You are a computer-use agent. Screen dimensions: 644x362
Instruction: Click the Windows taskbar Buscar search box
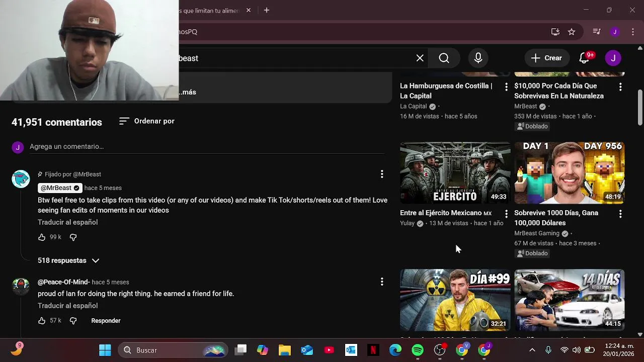173,350
